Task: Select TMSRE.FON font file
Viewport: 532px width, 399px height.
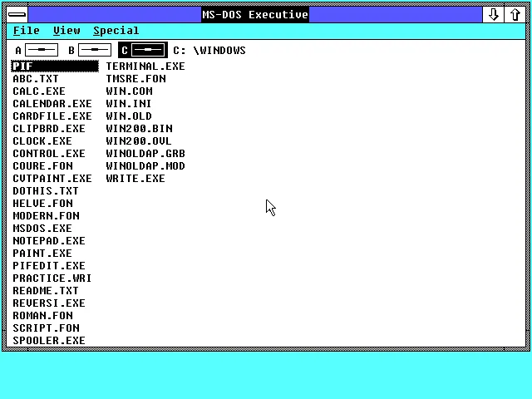Action: [x=135, y=79]
